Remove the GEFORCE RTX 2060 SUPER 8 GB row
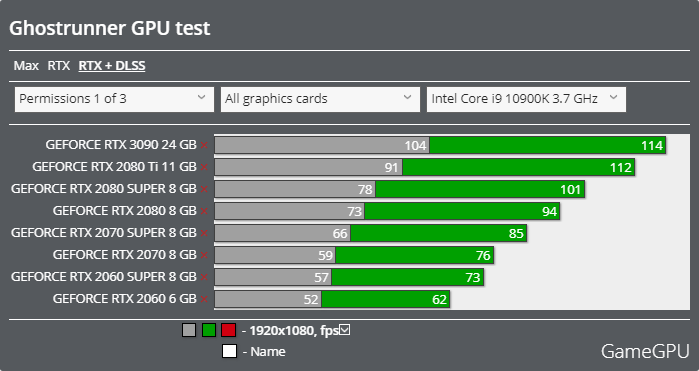 coord(204,277)
